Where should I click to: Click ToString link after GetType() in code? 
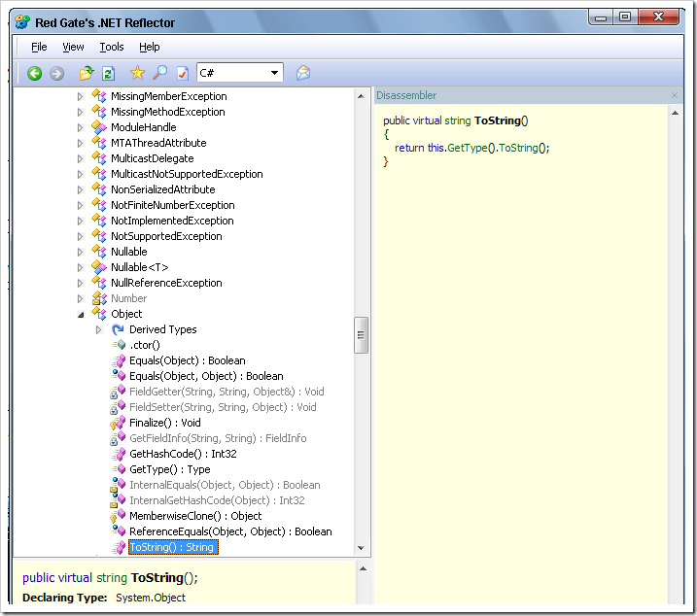click(x=518, y=148)
